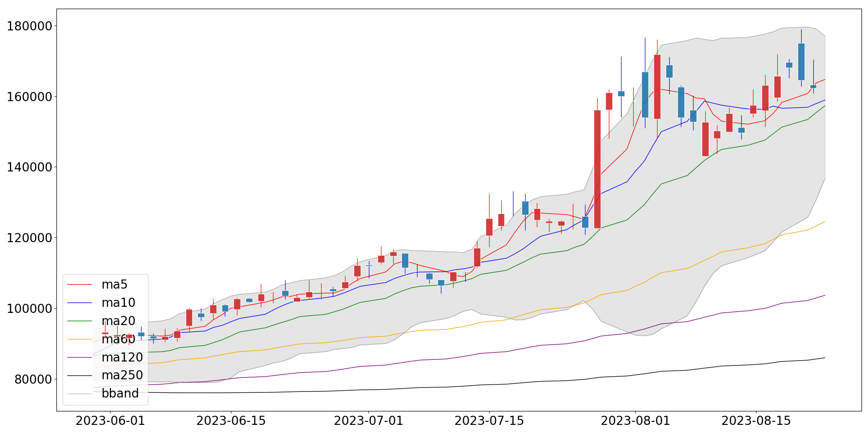
Task: Click the 2023-08-15 date label
Action: coord(756,421)
